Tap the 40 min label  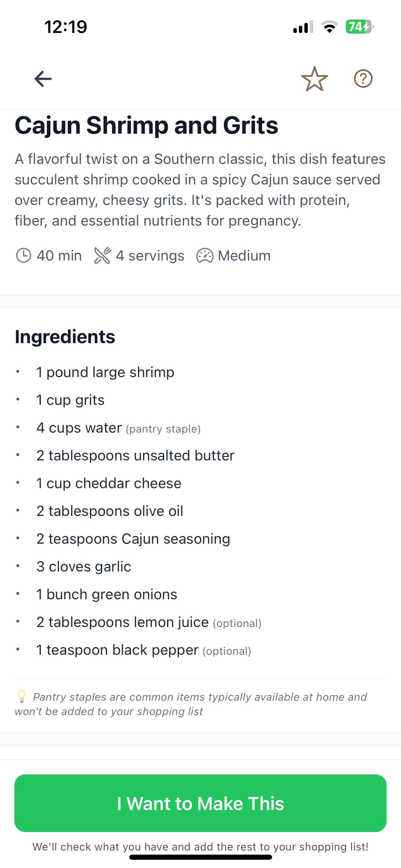[x=59, y=255]
